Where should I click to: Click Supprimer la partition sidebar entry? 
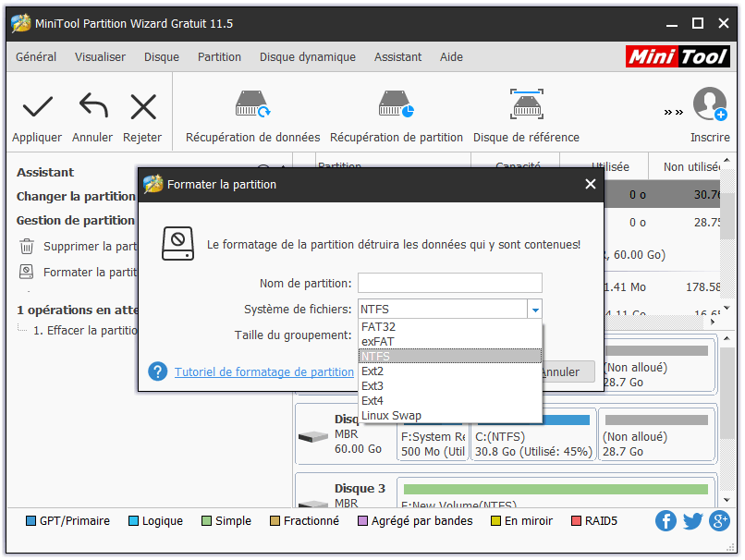click(x=91, y=247)
